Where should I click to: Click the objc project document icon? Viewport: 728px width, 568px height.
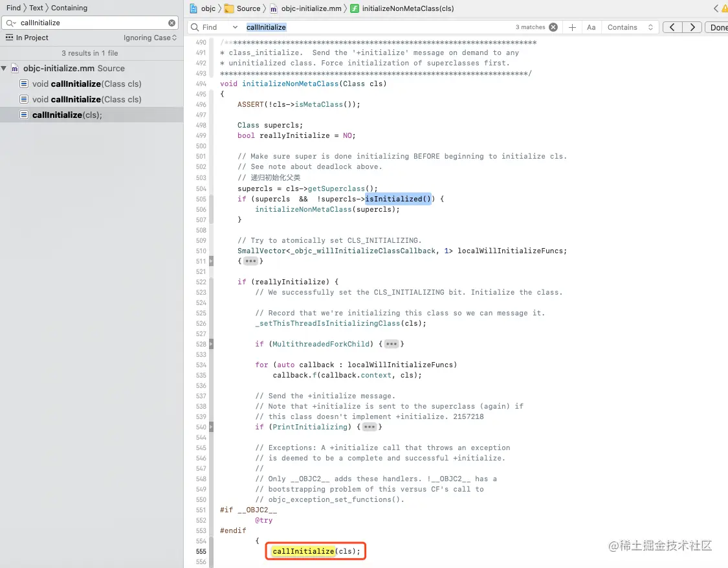[193, 8]
